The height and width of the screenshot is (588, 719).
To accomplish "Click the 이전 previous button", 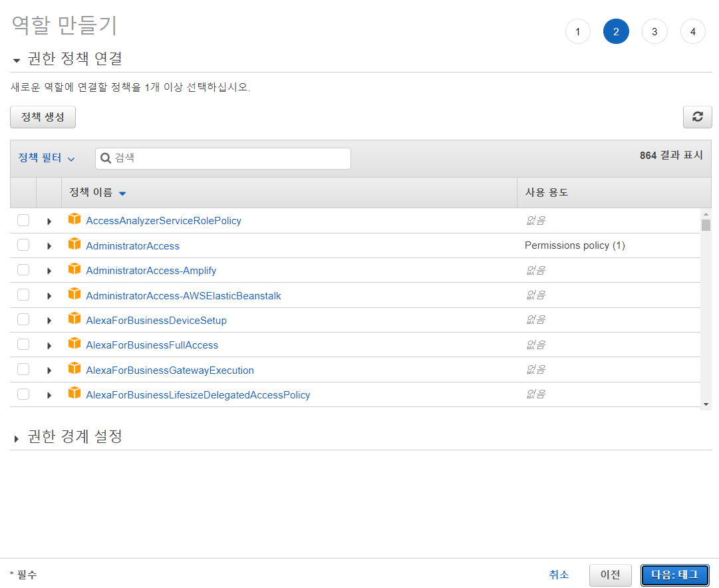I will (611, 575).
